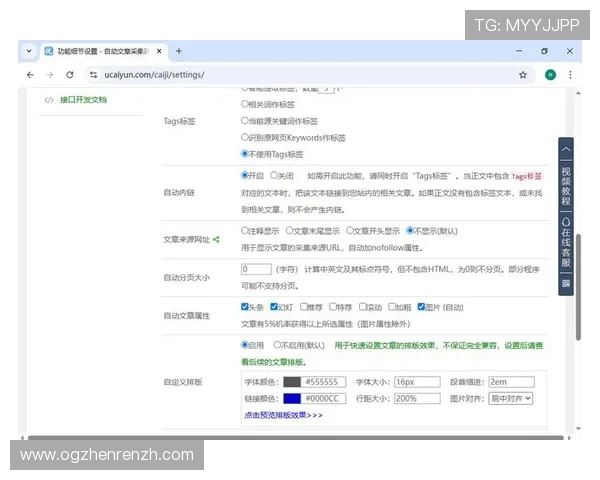600x480 pixels.
Task: Click the blue 链接颜色 swatch
Action: 292,399
